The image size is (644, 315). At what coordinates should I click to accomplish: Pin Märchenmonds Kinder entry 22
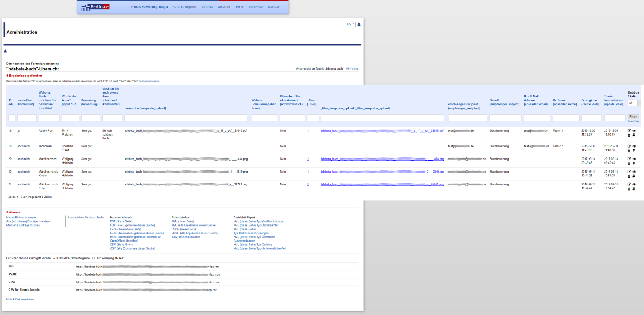(x=634, y=176)
